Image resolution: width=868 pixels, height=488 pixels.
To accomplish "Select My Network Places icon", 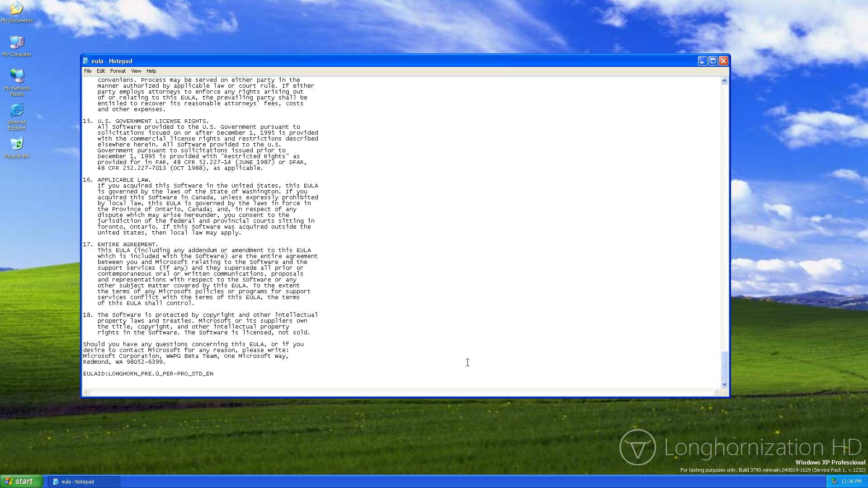I will [17, 77].
